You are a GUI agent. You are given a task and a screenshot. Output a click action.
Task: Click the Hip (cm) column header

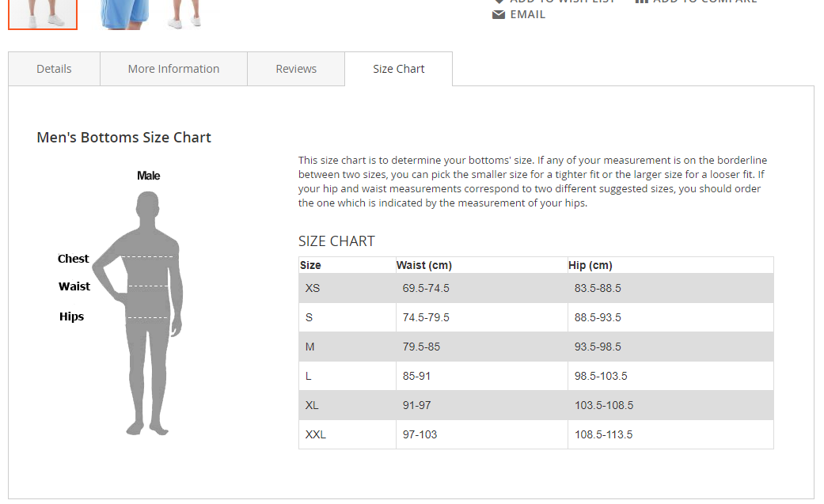pyautogui.click(x=590, y=265)
